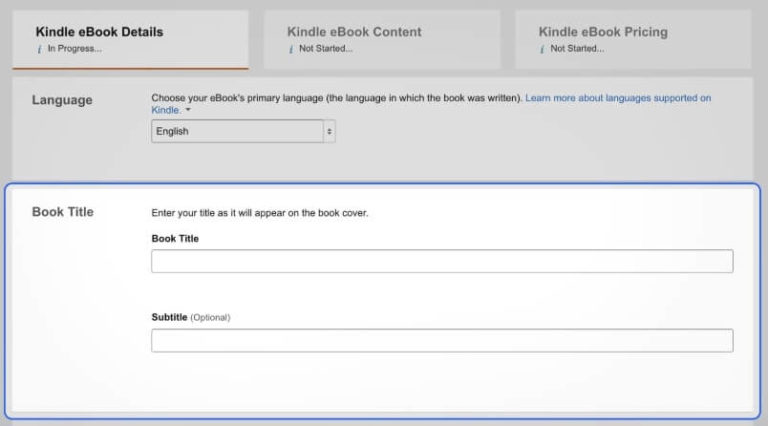Click 'Not Started...' under Kindle eBook Pricing

[x=577, y=48]
